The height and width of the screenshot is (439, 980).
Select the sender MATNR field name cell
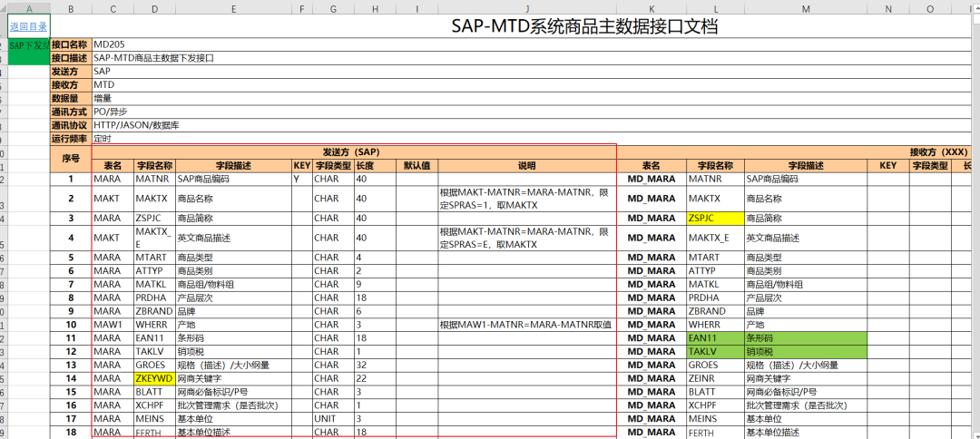(154, 179)
